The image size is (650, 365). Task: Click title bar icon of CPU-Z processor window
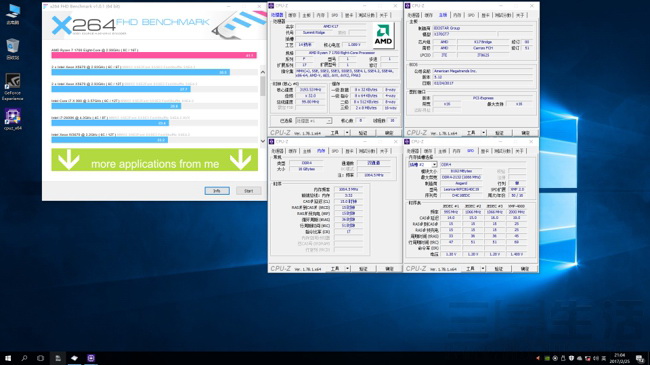(272, 6)
